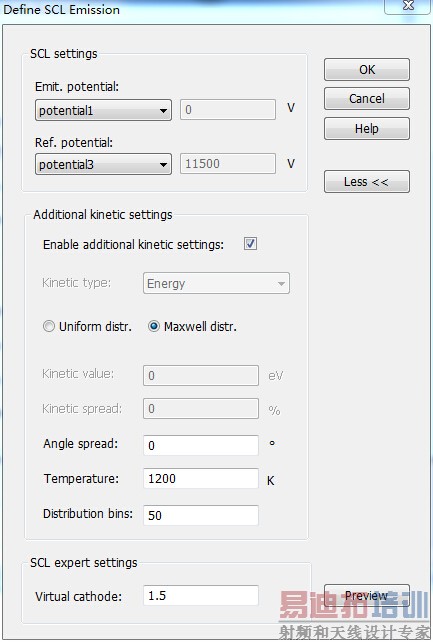
Task: Cancel the SCL Emission dialog
Action: (367, 99)
